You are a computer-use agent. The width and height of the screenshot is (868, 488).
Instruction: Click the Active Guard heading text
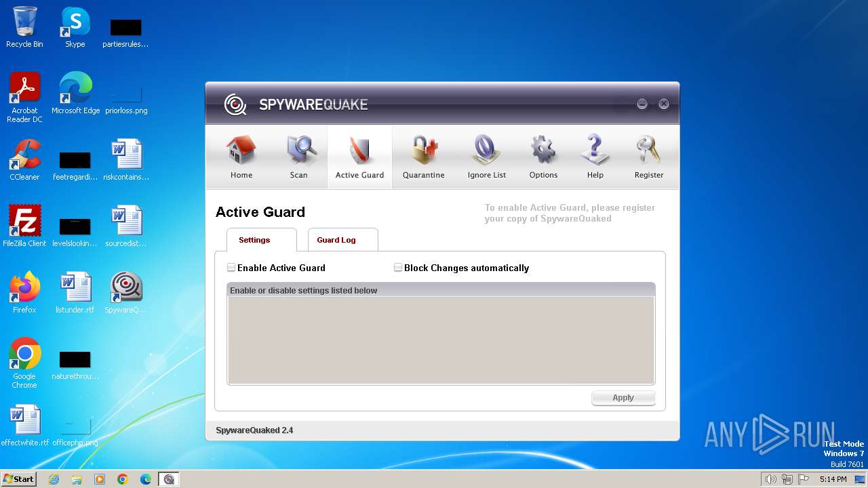[260, 212]
